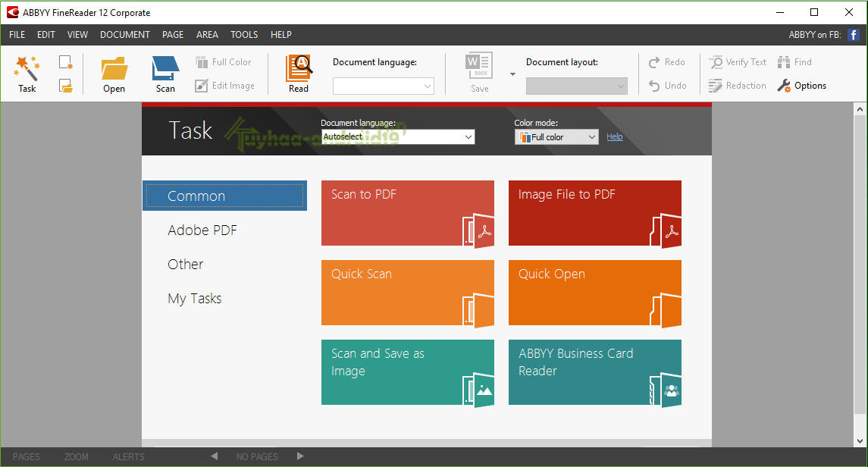This screenshot has width=868, height=467.
Task: Expand the Save format dropdown arrow
Action: coord(512,74)
